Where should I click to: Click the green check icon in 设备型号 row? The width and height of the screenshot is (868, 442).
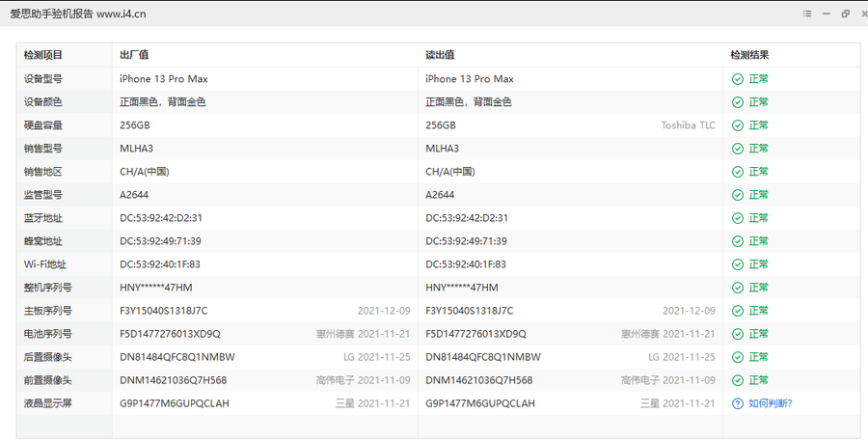tap(738, 79)
